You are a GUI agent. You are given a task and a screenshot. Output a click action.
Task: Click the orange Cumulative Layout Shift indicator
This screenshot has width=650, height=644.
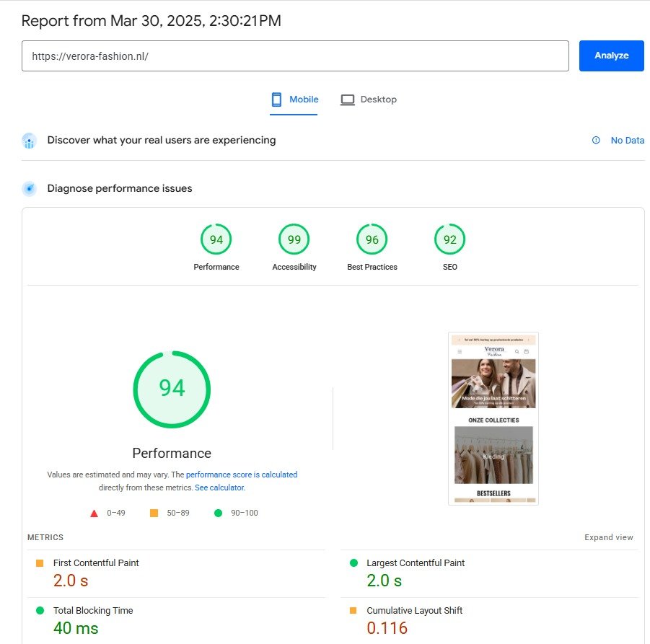coord(353,610)
